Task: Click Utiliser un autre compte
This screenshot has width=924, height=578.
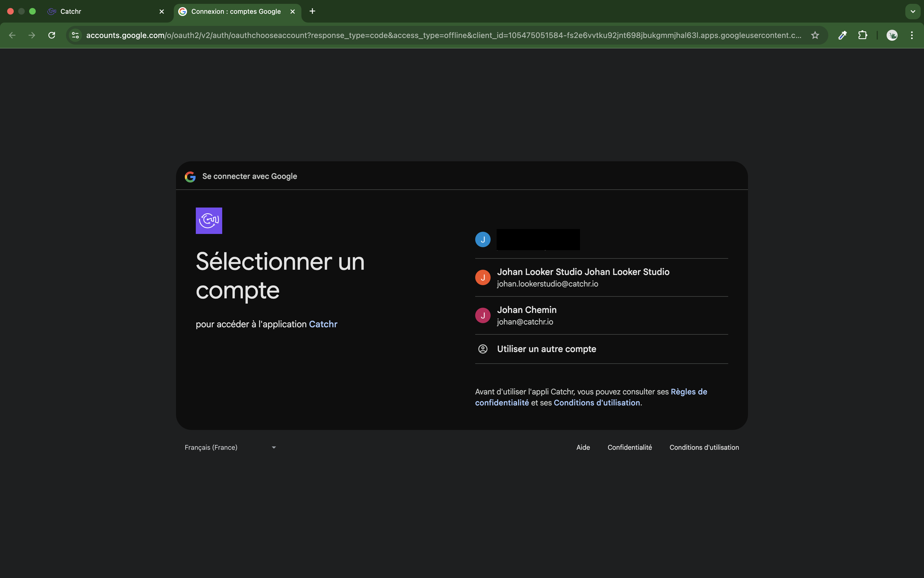Action: (x=601, y=349)
